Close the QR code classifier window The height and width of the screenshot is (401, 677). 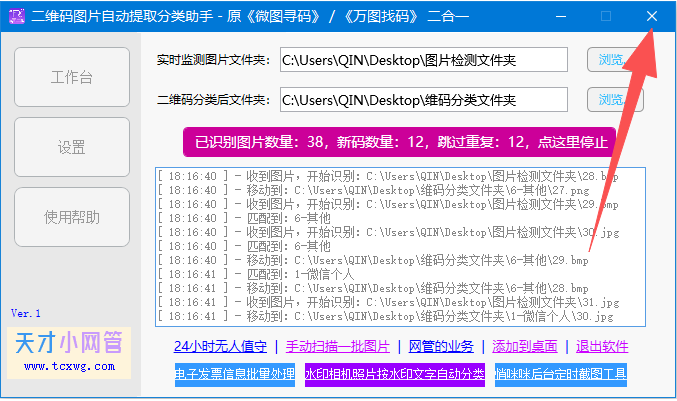[651, 16]
